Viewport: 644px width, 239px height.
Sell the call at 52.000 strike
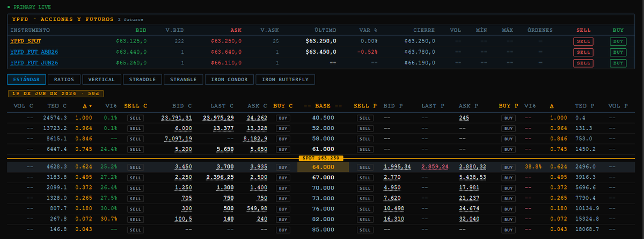tap(136, 128)
